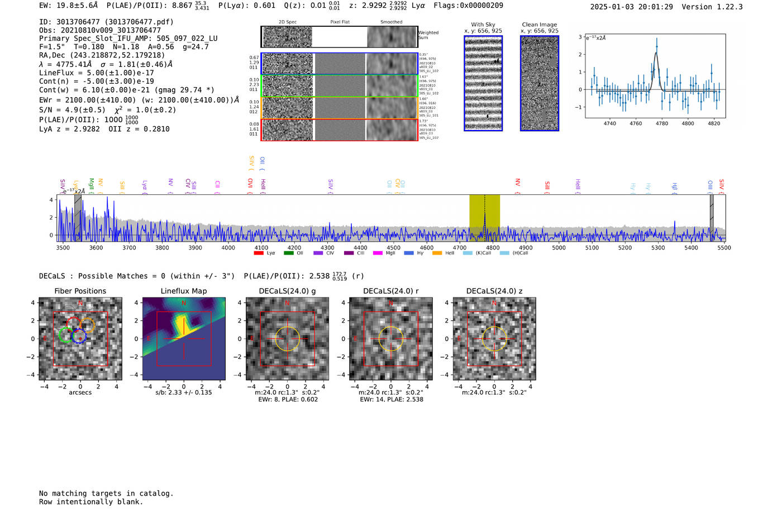Click the "S/N = 4.9(±0.5)" value
782x532 pixels.
point(72,110)
